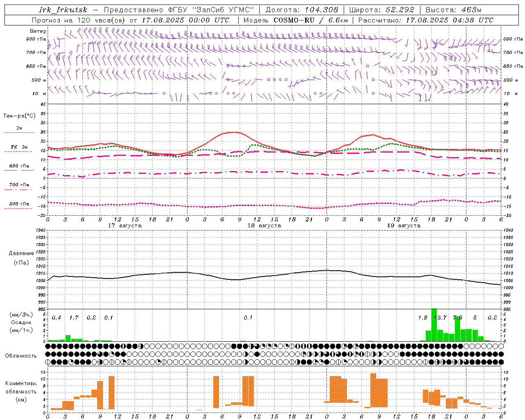Click the 'Тем-ра(°C)' temperature label

click(19, 116)
